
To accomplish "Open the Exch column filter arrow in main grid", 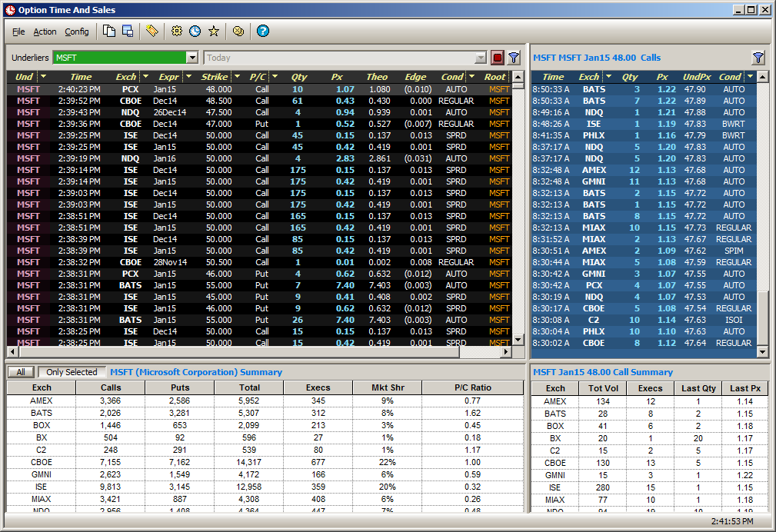I will coord(145,77).
